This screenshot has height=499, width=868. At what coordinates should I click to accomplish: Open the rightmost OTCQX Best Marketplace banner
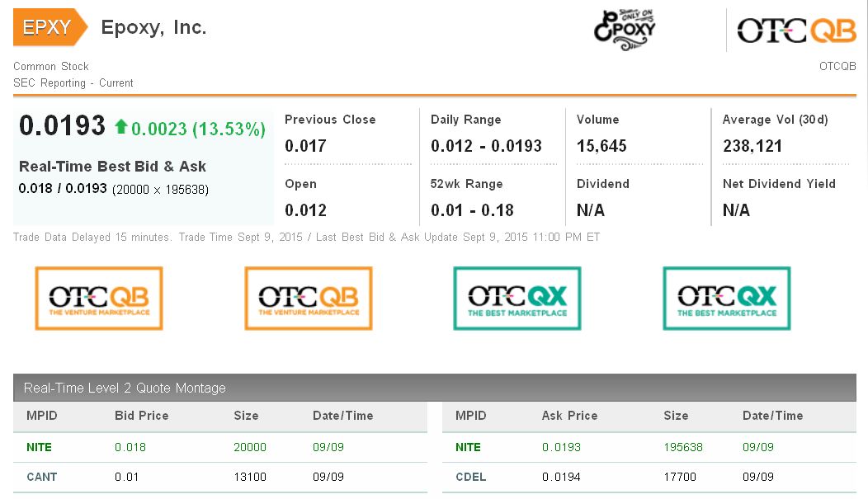click(727, 298)
